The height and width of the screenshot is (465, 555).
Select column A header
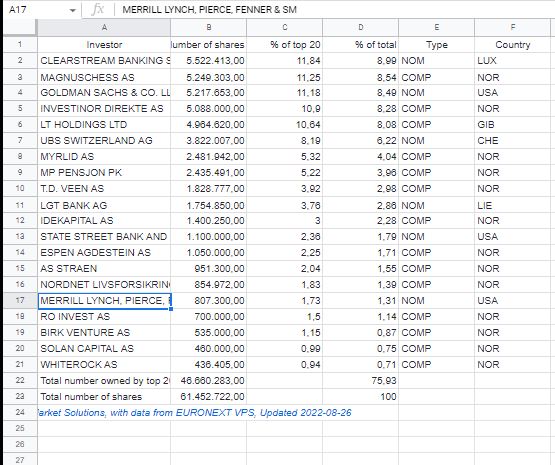pos(104,27)
